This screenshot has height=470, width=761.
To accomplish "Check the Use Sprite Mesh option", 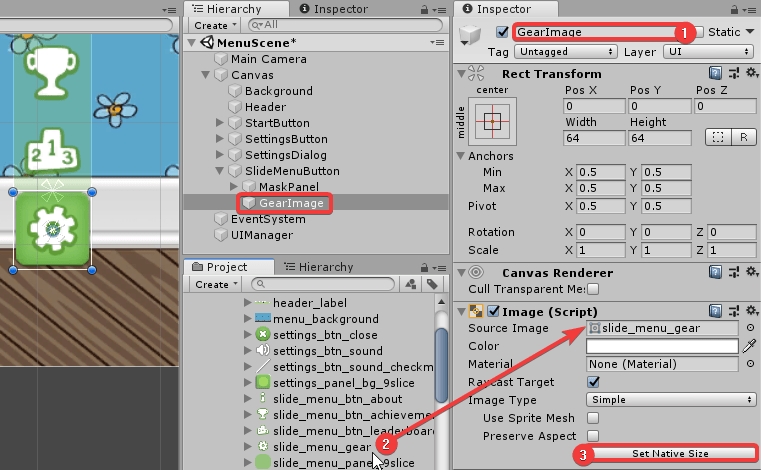I will tap(594, 418).
